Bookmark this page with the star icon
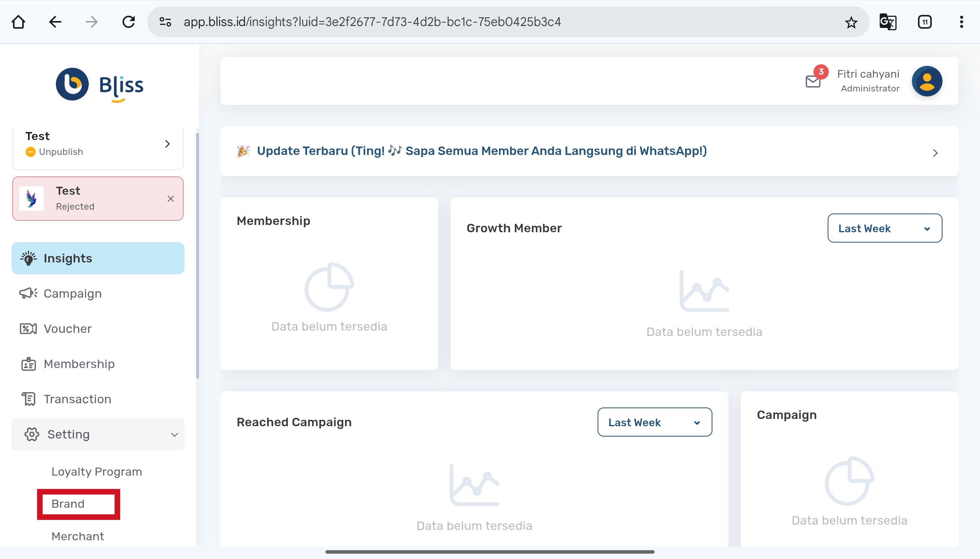 coord(851,22)
